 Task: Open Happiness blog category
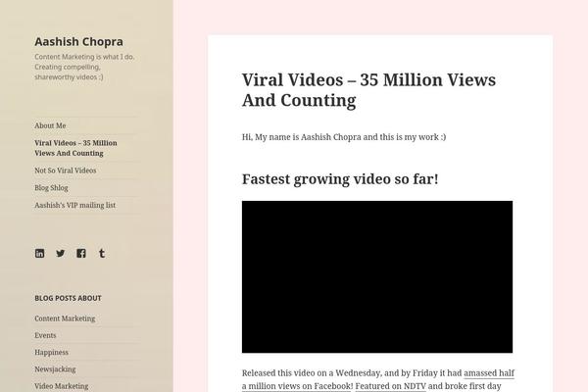coord(51,352)
